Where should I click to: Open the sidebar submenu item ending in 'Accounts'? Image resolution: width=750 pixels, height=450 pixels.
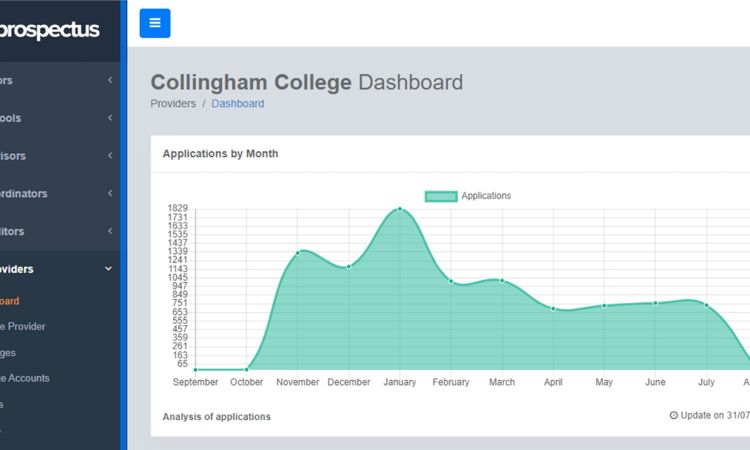pyautogui.click(x=24, y=379)
